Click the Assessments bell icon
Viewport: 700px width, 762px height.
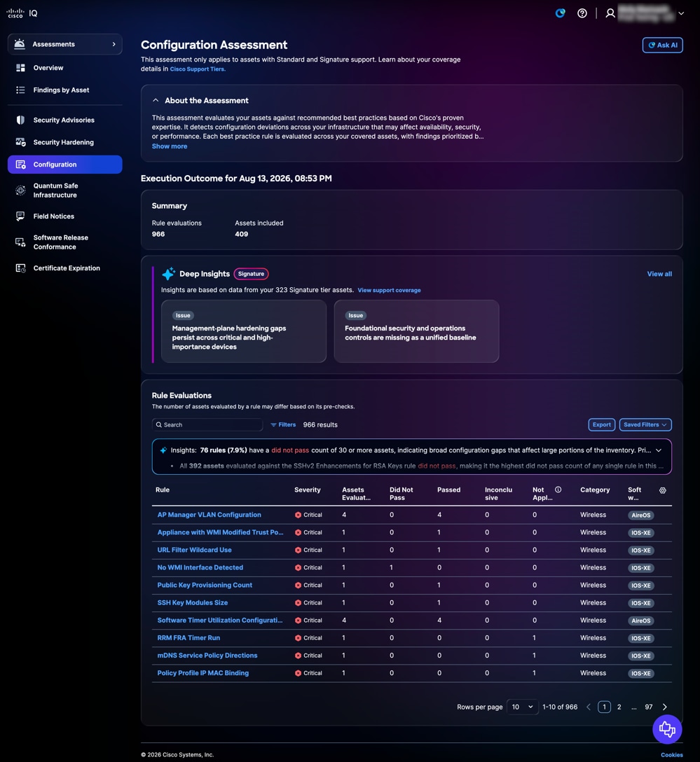[x=20, y=44]
